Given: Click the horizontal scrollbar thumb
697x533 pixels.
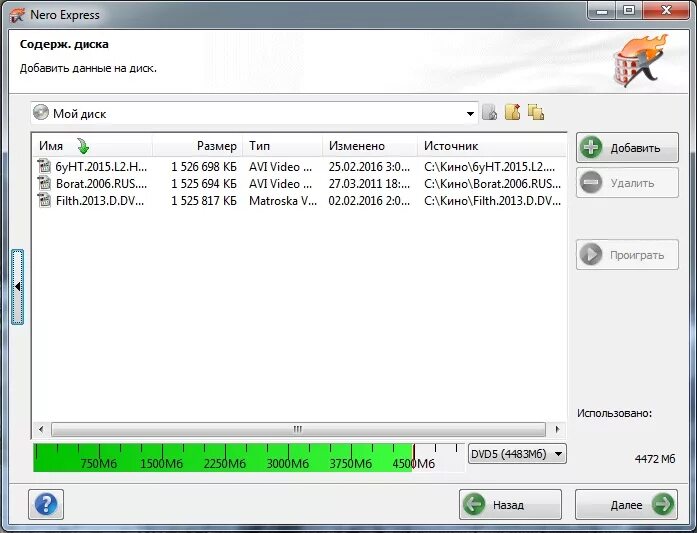Looking at the screenshot, I should coord(298,429).
